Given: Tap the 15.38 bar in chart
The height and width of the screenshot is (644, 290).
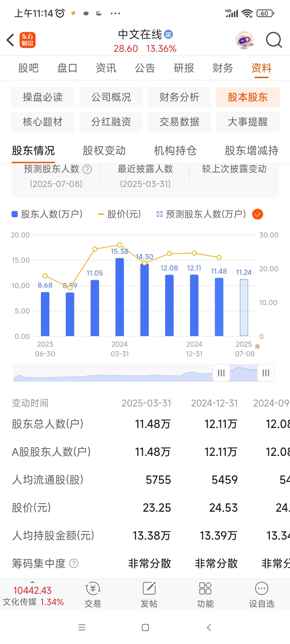Looking at the screenshot, I should coord(120,297).
